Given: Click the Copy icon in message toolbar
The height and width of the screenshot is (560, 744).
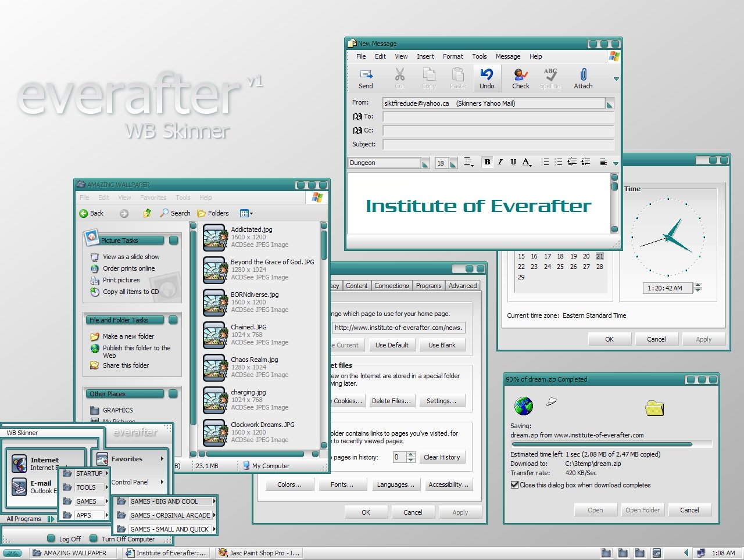Looking at the screenshot, I should pyautogui.click(x=429, y=74).
